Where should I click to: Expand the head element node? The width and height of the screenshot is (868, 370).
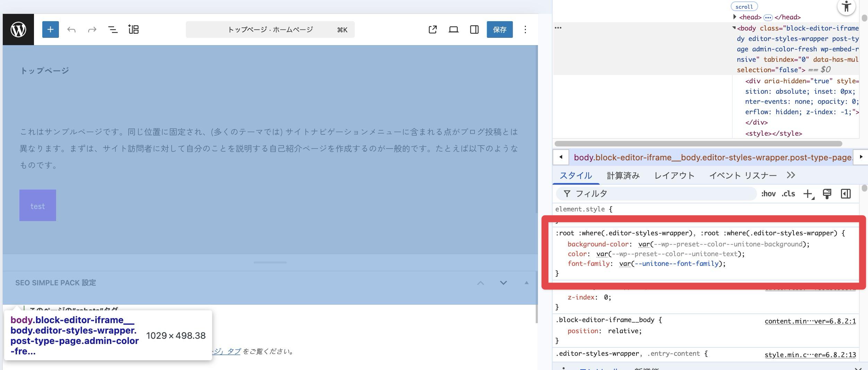[x=735, y=17]
